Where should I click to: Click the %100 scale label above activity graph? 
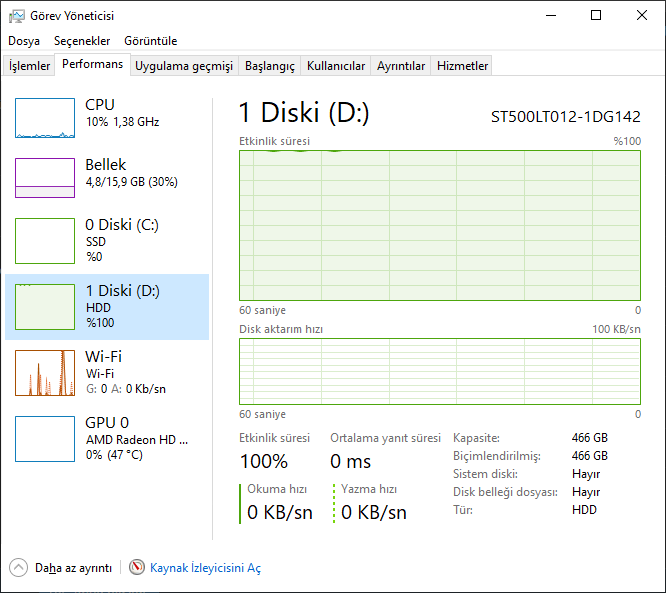click(627, 141)
